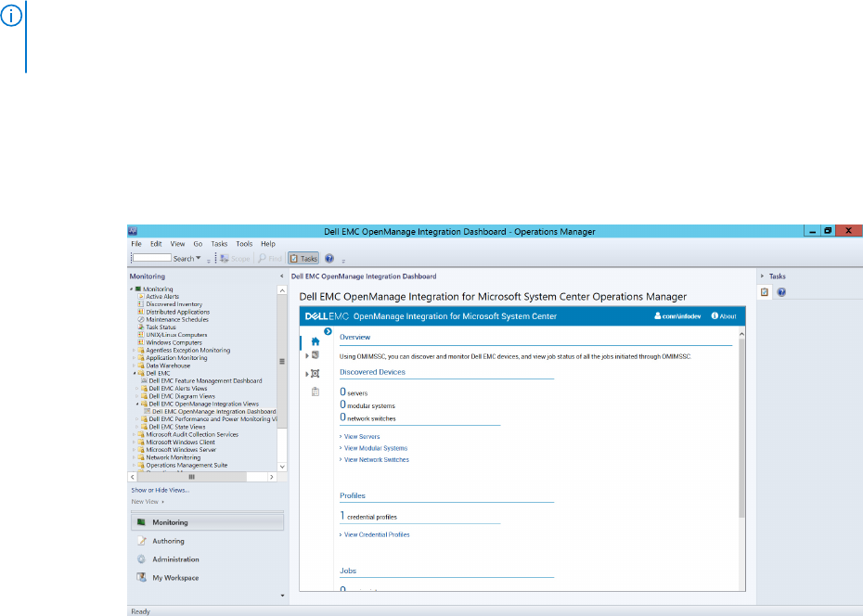Toggle the Tasks pane toolbar button

pos(303,258)
